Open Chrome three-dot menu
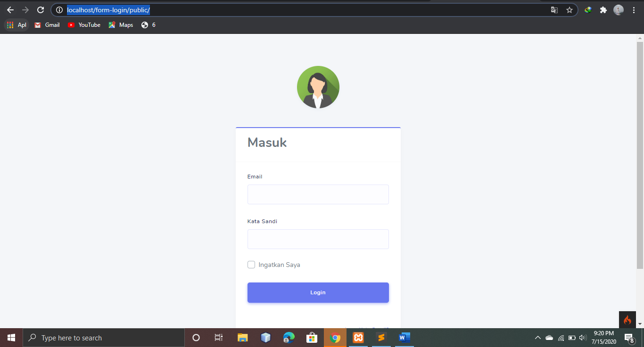 pos(634,10)
